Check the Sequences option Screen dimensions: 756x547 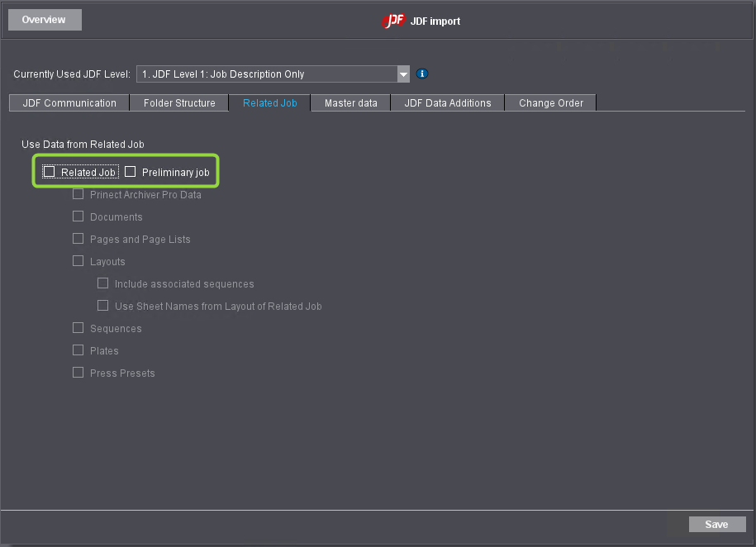[78, 328]
